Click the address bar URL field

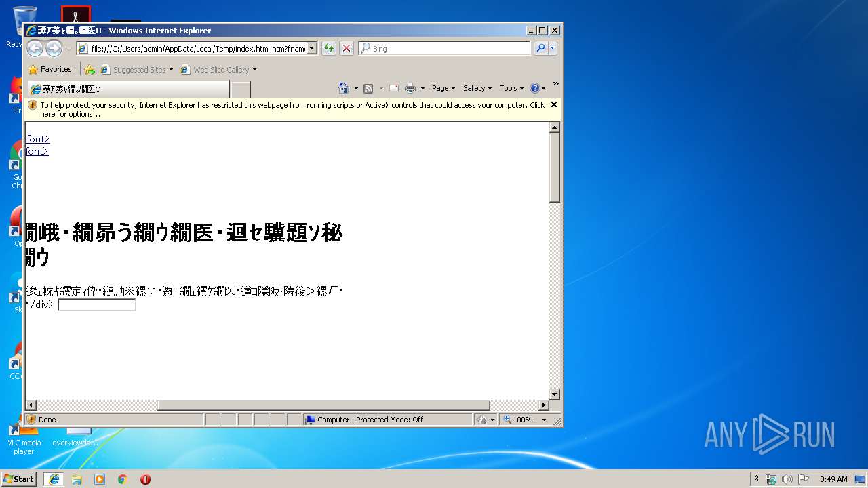pyautogui.click(x=191, y=49)
